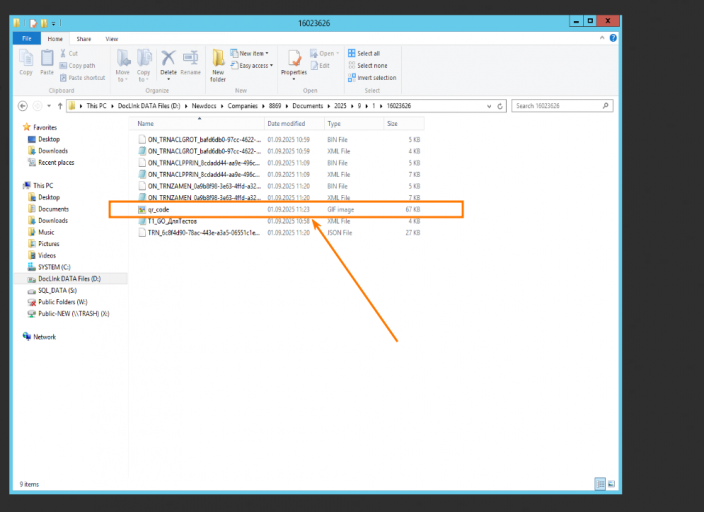
Task: Open the Easy access dropdown
Action: click(252, 66)
